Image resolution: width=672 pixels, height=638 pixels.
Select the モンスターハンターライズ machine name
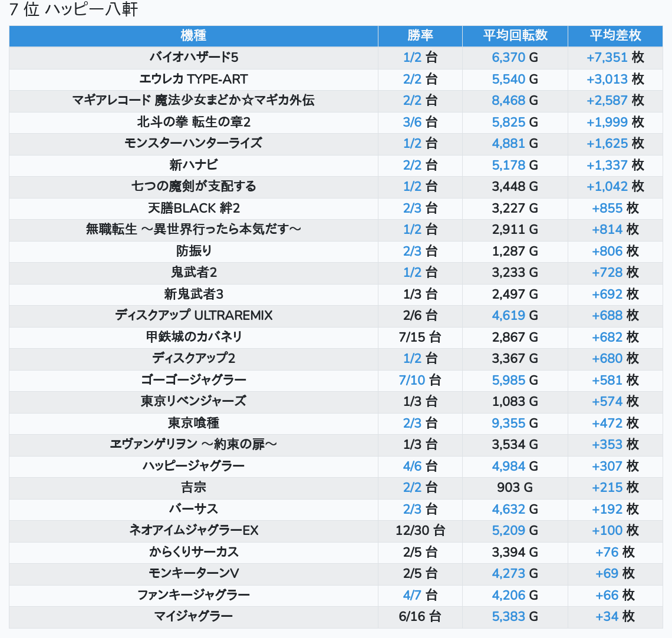[x=193, y=143]
